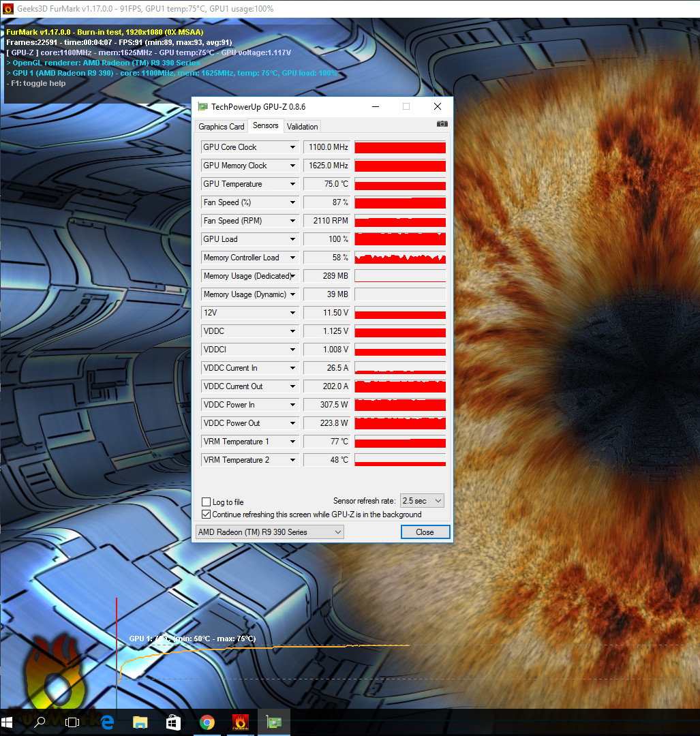Click the 289 MB memory usage value
Screen dimensions: 700x736
coord(327,276)
